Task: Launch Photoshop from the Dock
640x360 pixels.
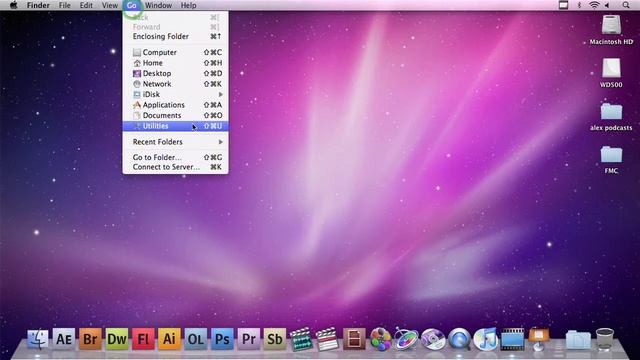Action: [222, 339]
